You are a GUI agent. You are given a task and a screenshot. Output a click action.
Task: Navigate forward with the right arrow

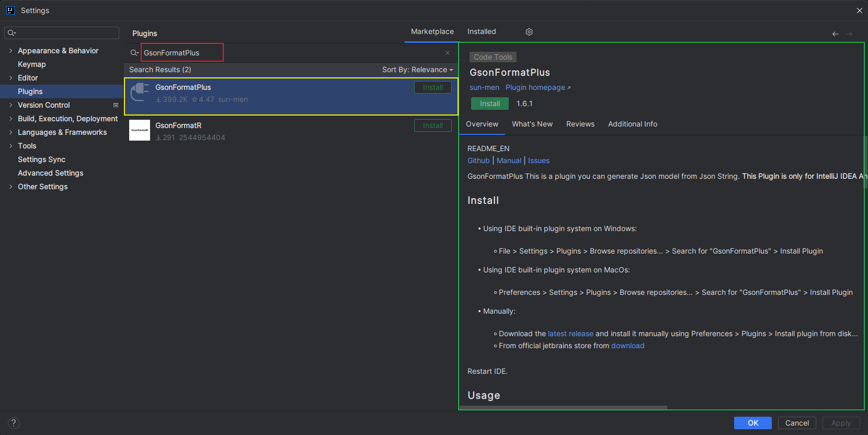click(x=849, y=34)
